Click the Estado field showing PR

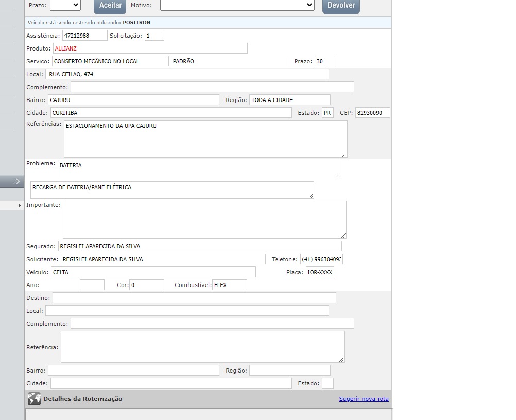tap(328, 113)
